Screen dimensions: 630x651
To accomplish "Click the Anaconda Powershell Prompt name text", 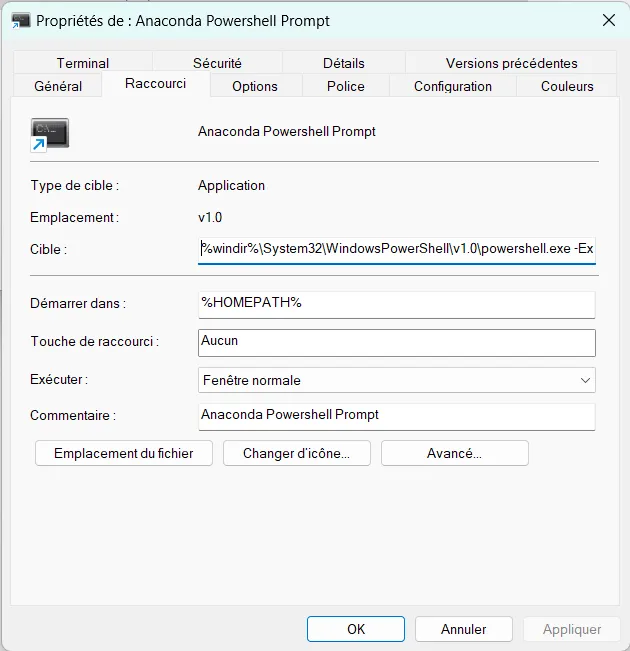I will click(287, 131).
